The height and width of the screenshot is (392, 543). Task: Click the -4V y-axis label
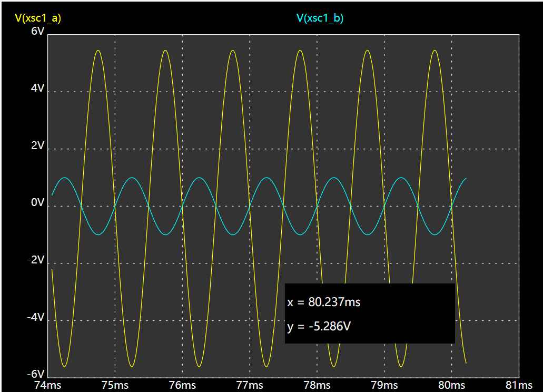(x=36, y=317)
